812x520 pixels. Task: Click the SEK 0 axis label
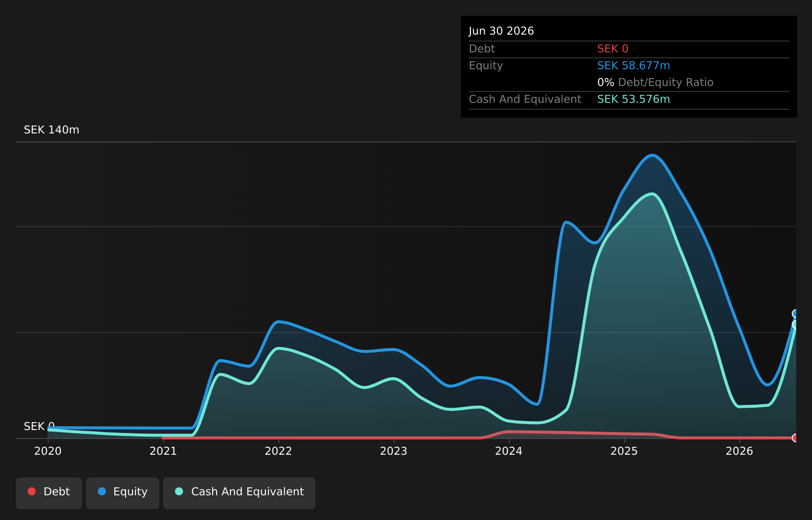pyautogui.click(x=39, y=427)
